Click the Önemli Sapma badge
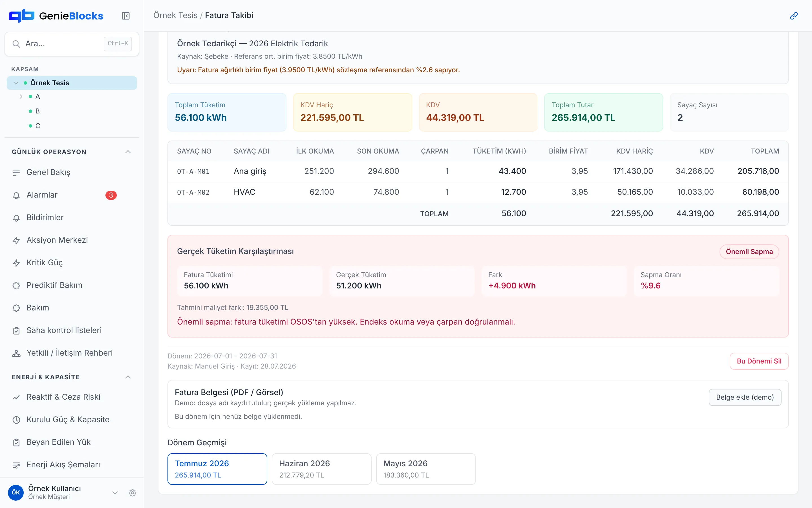The height and width of the screenshot is (508, 812). [749, 252]
